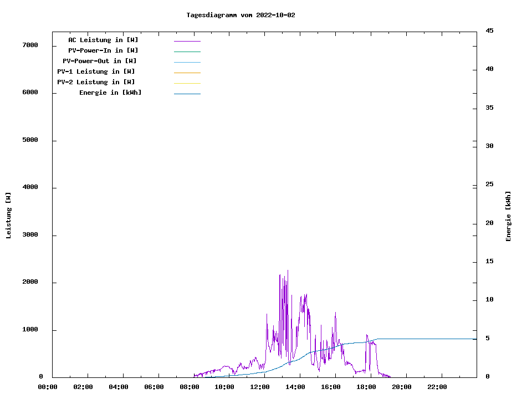Click the gray PV-1 Leistung legend line

(187, 73)
